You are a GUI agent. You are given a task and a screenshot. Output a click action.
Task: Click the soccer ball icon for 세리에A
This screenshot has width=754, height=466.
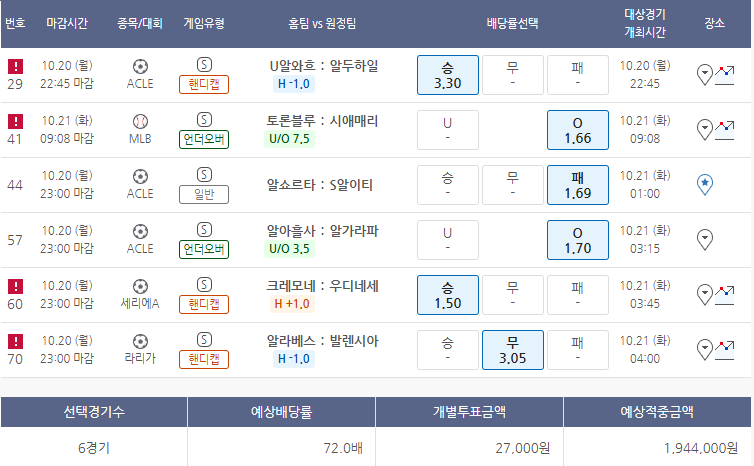coord(140,287)
